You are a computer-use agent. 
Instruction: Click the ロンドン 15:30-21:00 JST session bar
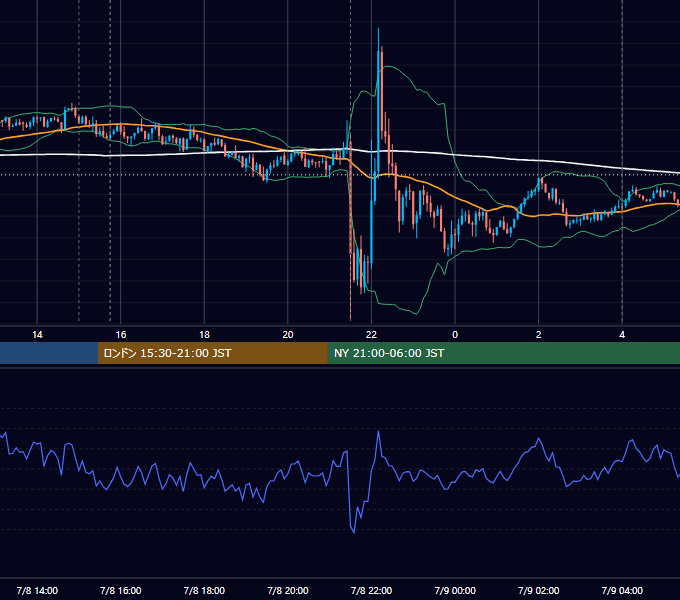tap(212, 353)
